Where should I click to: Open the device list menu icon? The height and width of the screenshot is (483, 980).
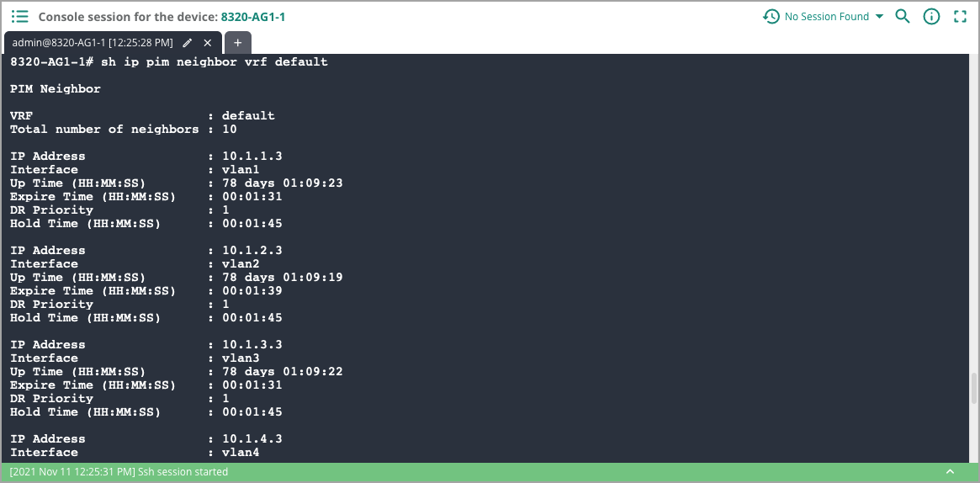[20, 16]
